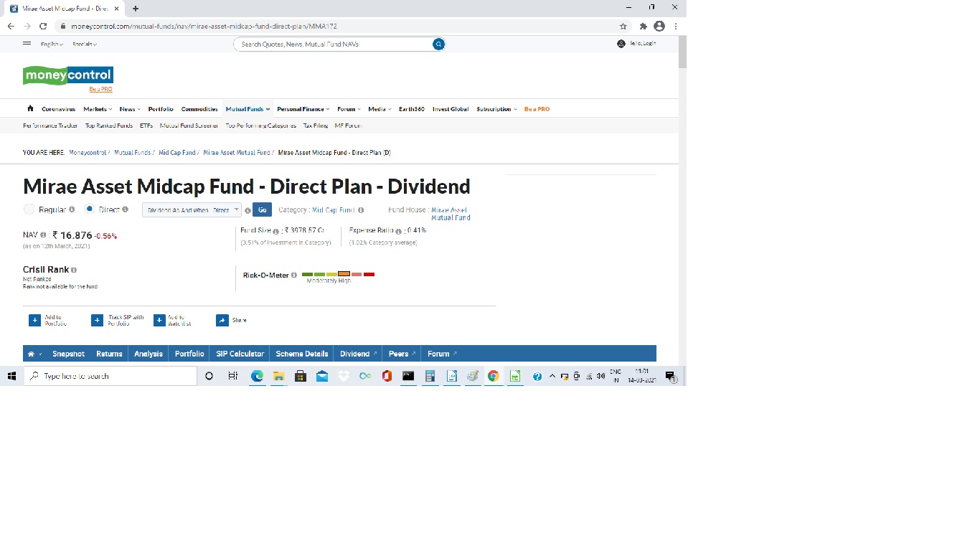
Task: Click the Moneycontrol logo
Action: (68, 75)
